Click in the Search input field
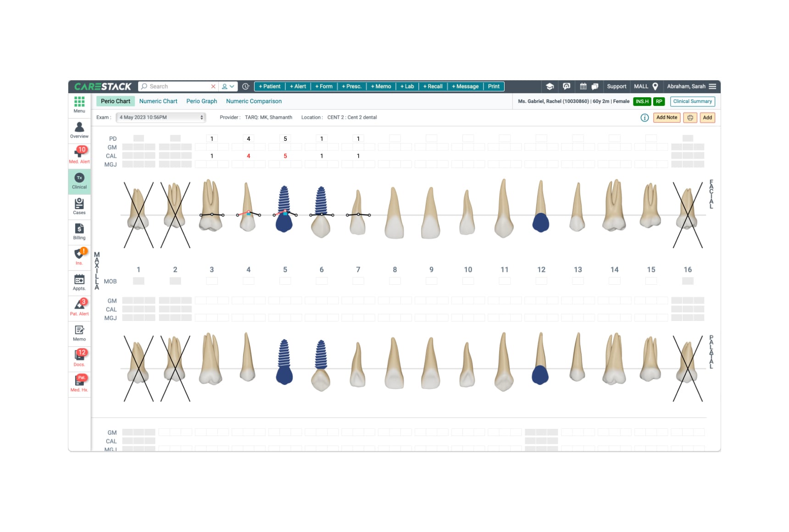The width and height of the screenshot is (789, 532). [x=179, y=86]
